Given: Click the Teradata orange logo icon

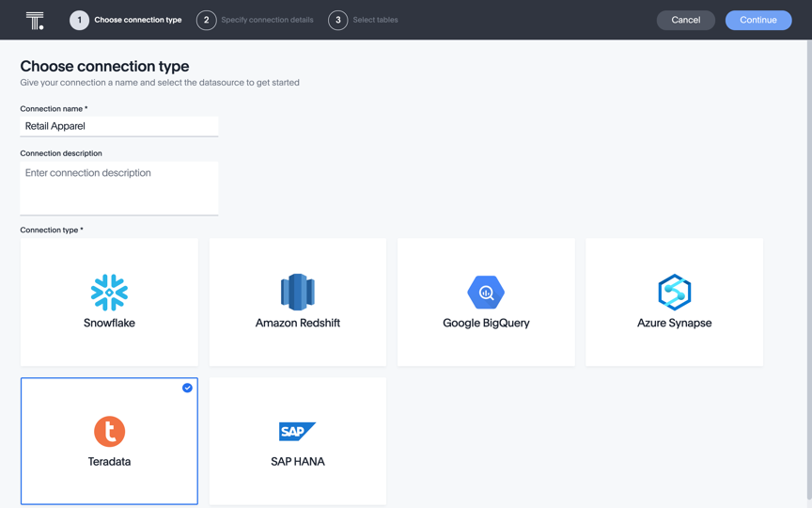Looking at the screenshot, I should click(x=109, y=431).
